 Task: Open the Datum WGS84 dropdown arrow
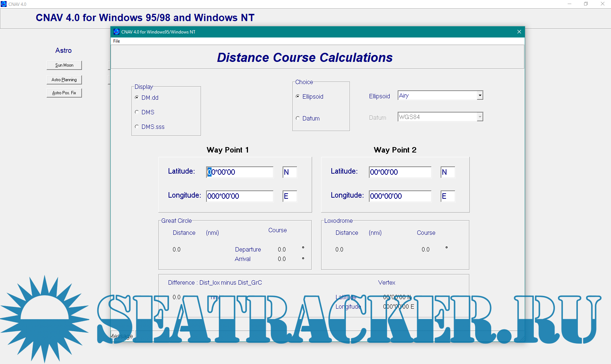480,117
